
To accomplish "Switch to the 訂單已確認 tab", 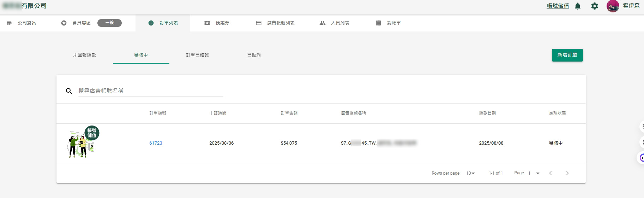I will 198,55.
